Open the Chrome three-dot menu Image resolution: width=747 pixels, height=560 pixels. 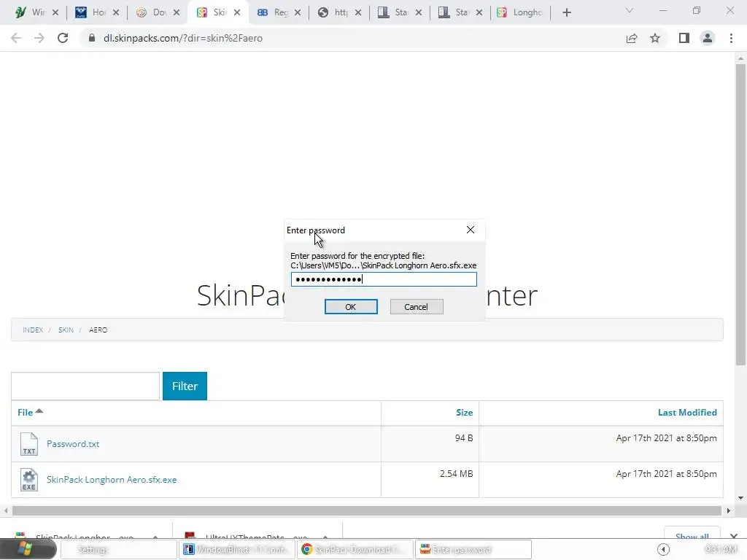point(731,38)
